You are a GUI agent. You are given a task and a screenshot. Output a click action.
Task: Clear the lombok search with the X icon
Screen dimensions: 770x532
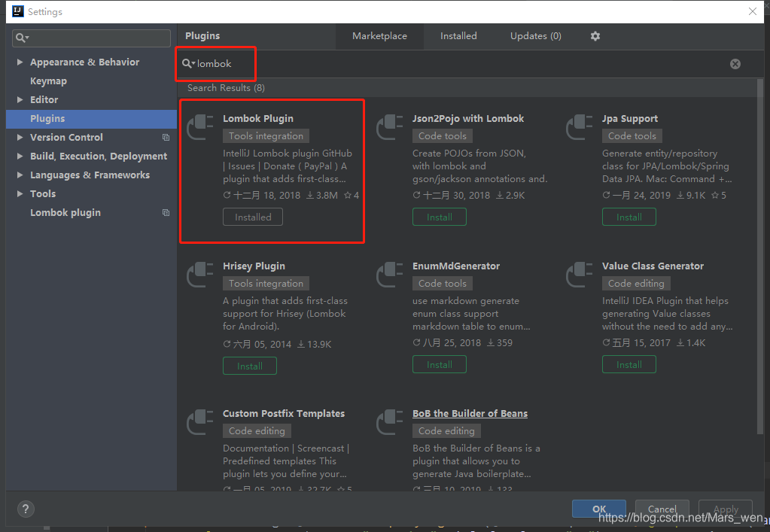click(735, 64)
